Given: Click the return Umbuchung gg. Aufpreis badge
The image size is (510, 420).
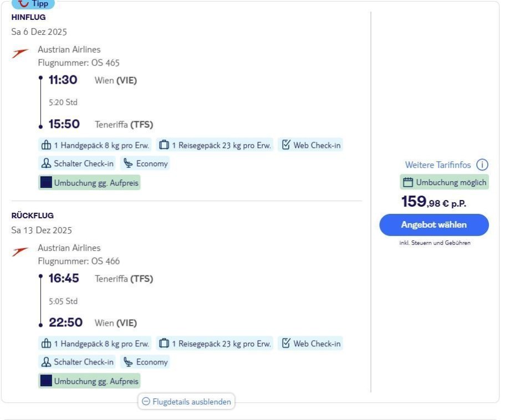Looking at the screenshot, I should click(90, 381).
